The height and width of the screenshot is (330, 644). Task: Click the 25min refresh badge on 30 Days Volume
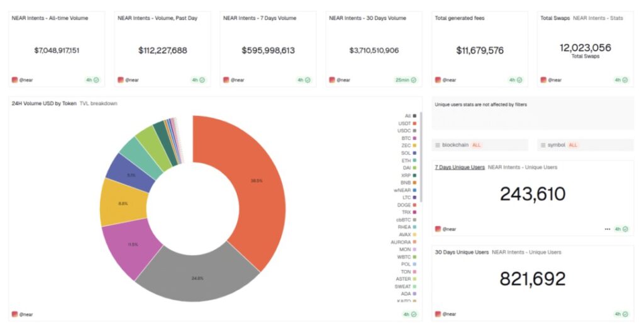point(406,80)
